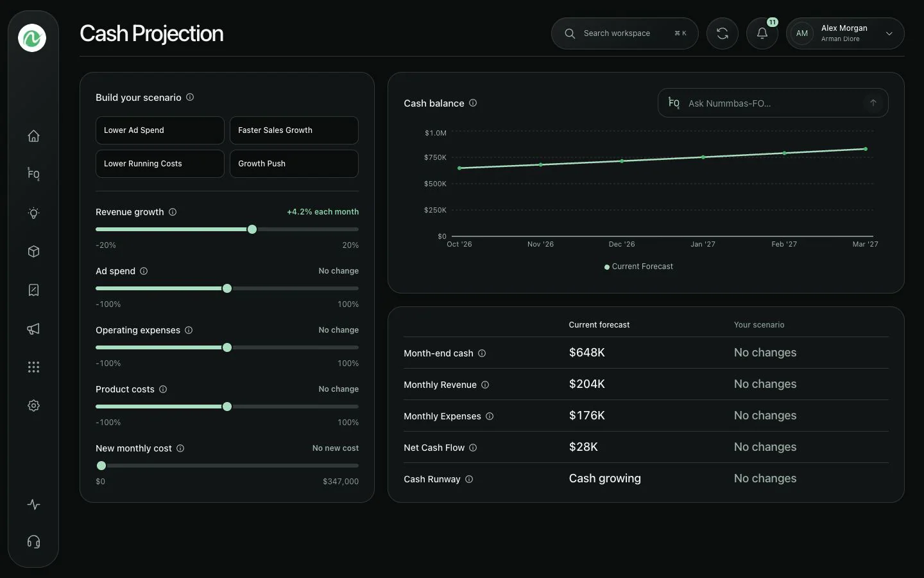
Task: Focus the Ask Nummbas-FO input field
Action: pos(772,103)
